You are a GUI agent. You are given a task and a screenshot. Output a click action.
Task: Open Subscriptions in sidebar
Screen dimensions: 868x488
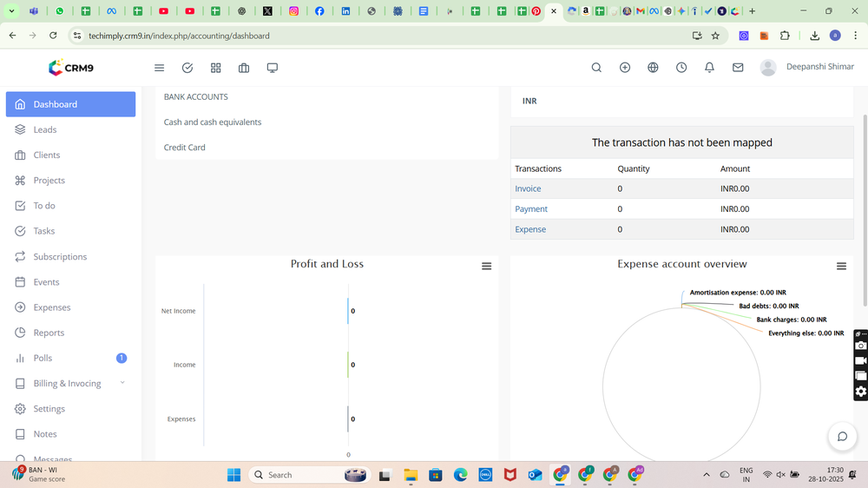[x=71, y=256]
